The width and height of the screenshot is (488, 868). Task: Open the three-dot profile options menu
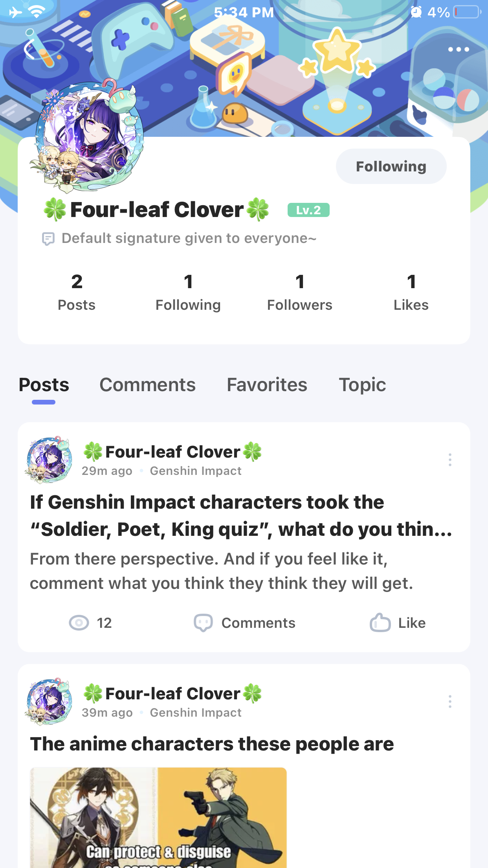[x=459, y=50]
